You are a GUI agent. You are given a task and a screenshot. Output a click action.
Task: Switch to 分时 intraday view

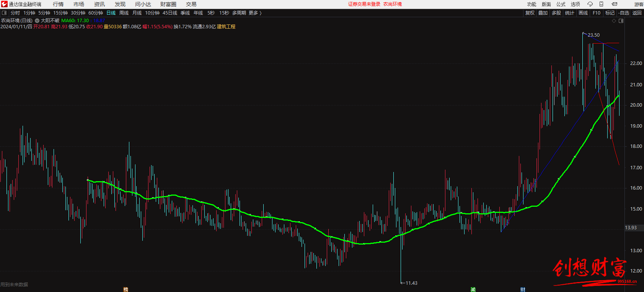[x=15, y=13]
